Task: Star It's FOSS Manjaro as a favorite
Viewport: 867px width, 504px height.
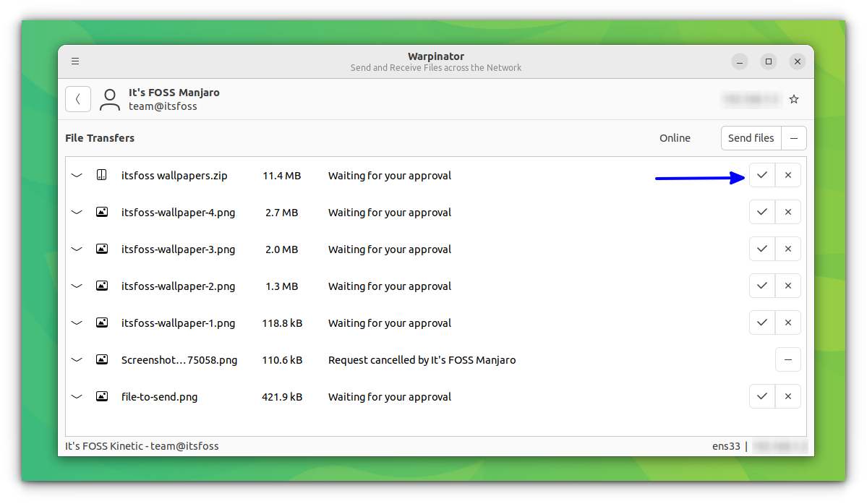Action: [793, 99]
